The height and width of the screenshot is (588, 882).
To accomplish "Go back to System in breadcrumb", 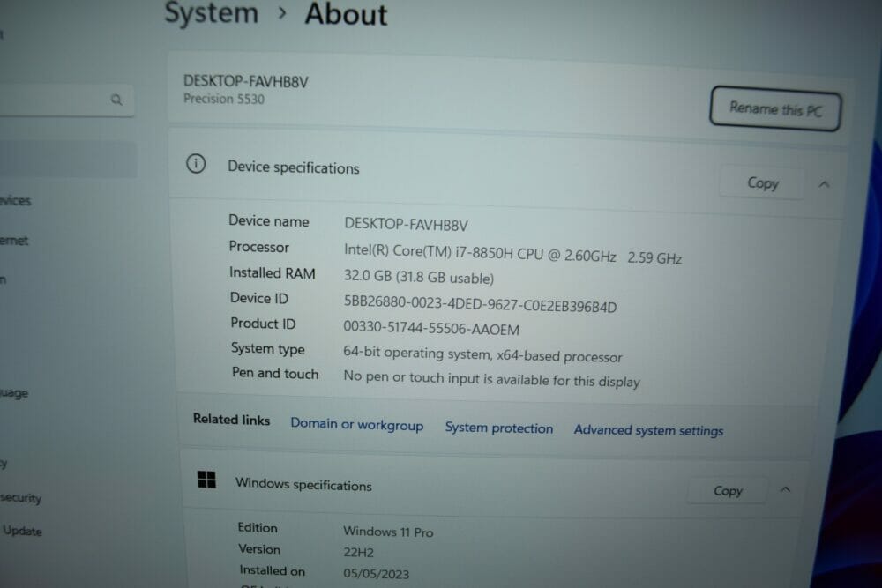I will click(212, 13).
